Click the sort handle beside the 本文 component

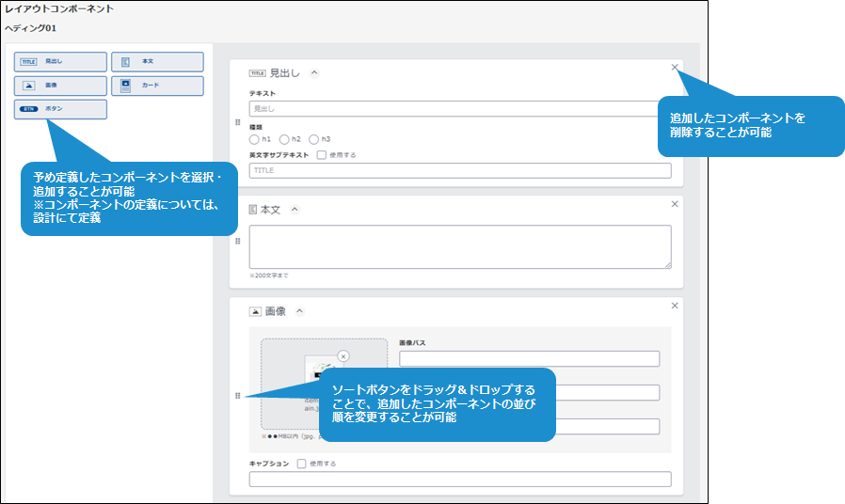pos(237,242)
